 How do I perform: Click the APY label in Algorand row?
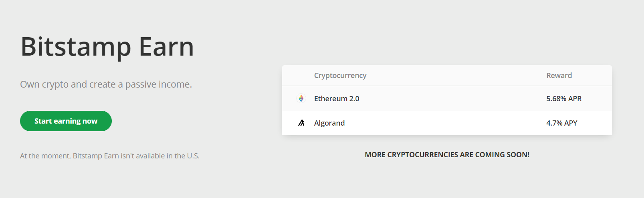tap(571, 123)
